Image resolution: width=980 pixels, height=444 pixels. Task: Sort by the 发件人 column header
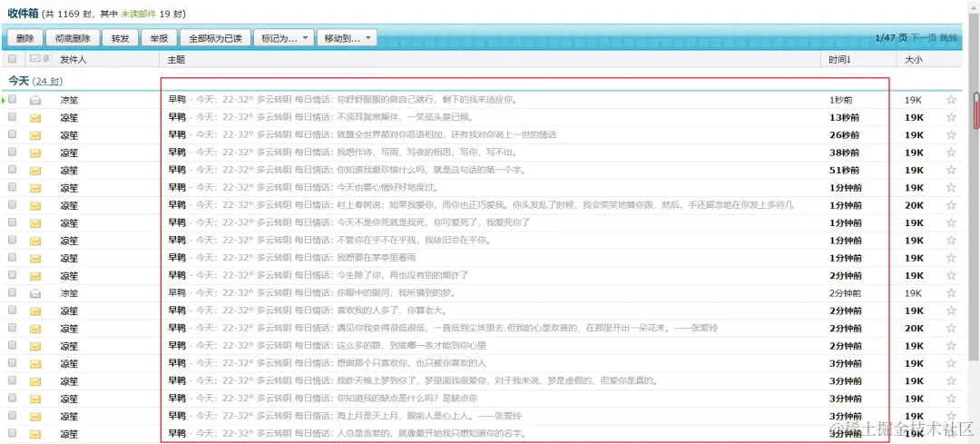(73, 59)
